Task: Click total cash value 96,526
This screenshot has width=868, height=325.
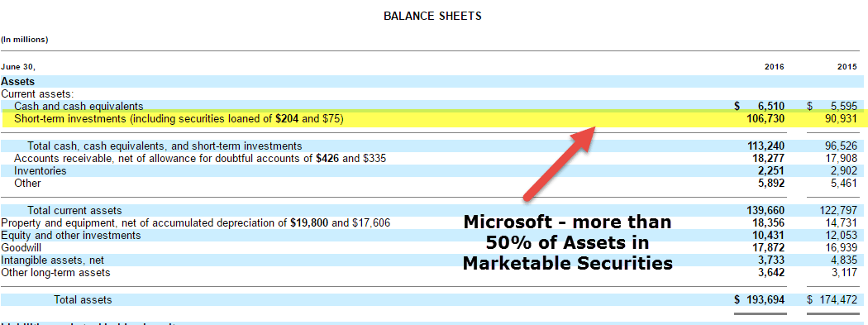Action: pyautogui.click(x=841, y=146)
